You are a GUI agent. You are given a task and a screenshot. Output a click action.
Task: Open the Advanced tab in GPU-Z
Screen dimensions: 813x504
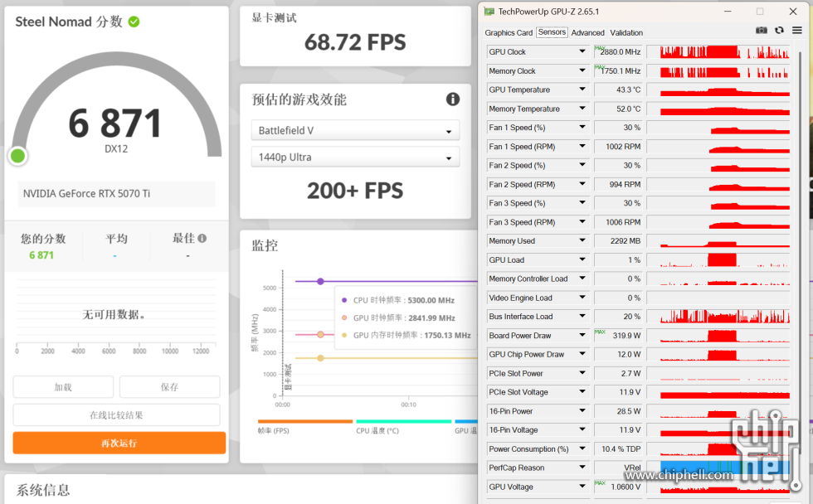pyautogui.click(x=587, y=32)
